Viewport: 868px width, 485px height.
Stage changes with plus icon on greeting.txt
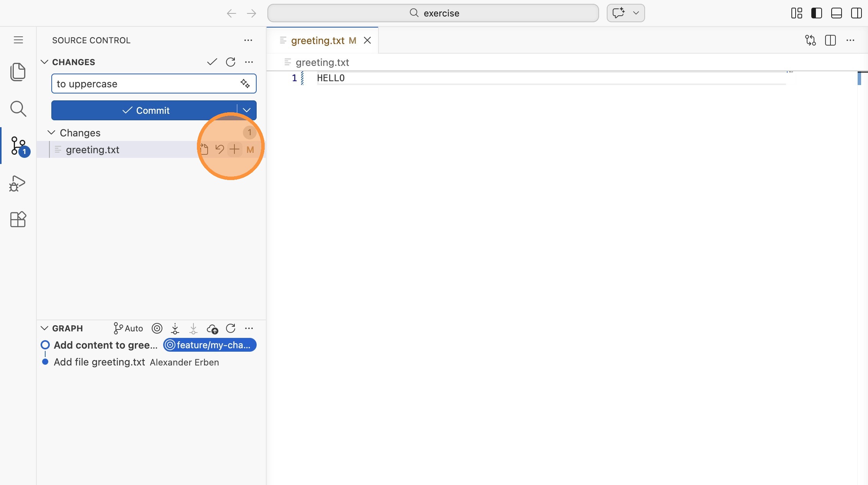click(234, 149)
